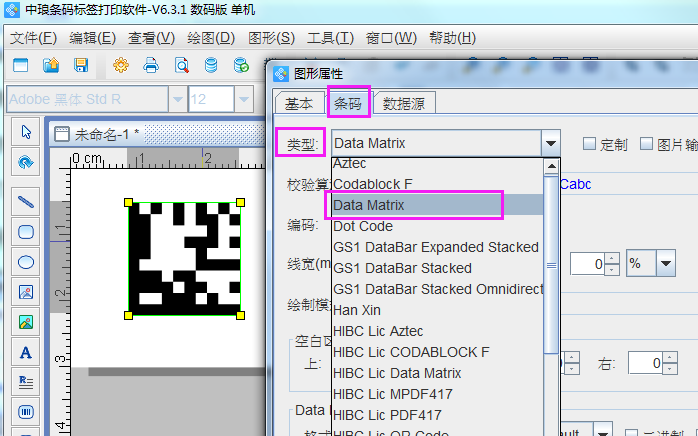Click the app logo in the main title bar
Viewport: 698px width, 436px height.
pyautogui.click(x=12, y=9)
